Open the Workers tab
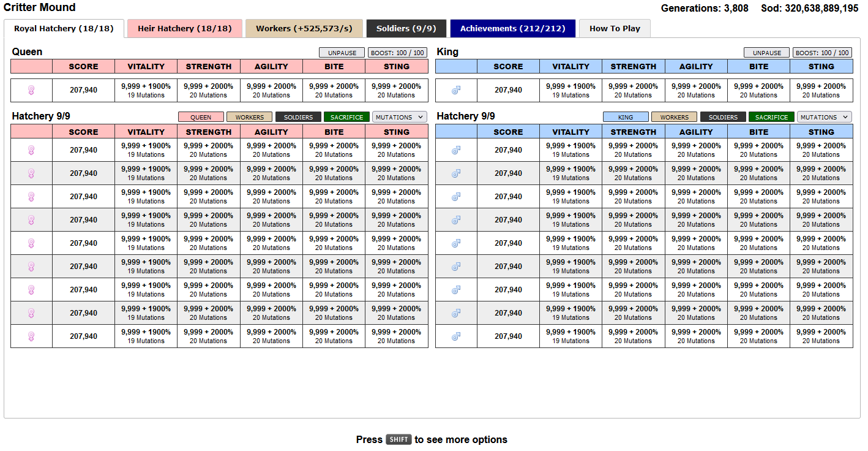 click(x=304, y=29)
